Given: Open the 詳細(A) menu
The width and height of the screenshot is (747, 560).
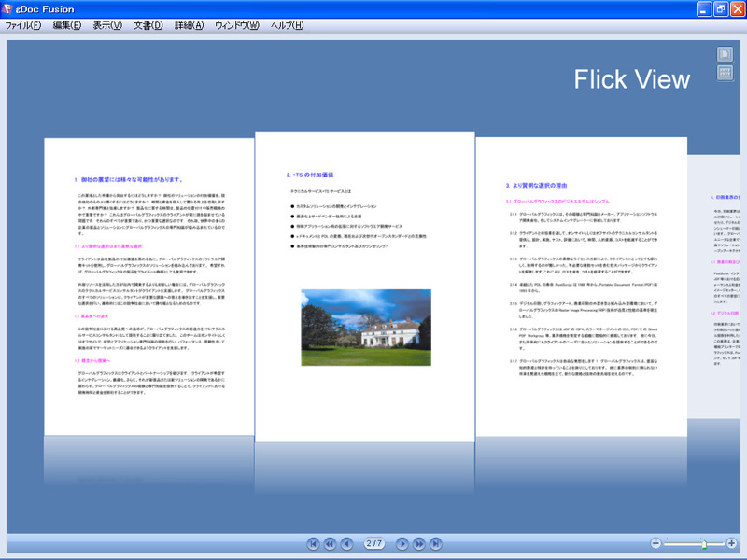Looking at the screenshot, I should click(x=190, y=26).
